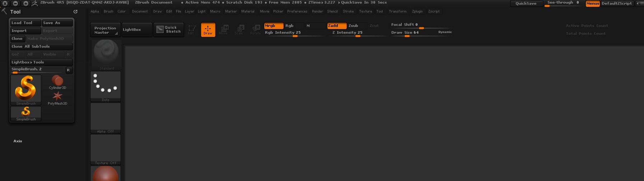Image resolution: width=644 pixels, height=181 pixels.
Task: Select the Scale transform icon
Action: (240, 30)
